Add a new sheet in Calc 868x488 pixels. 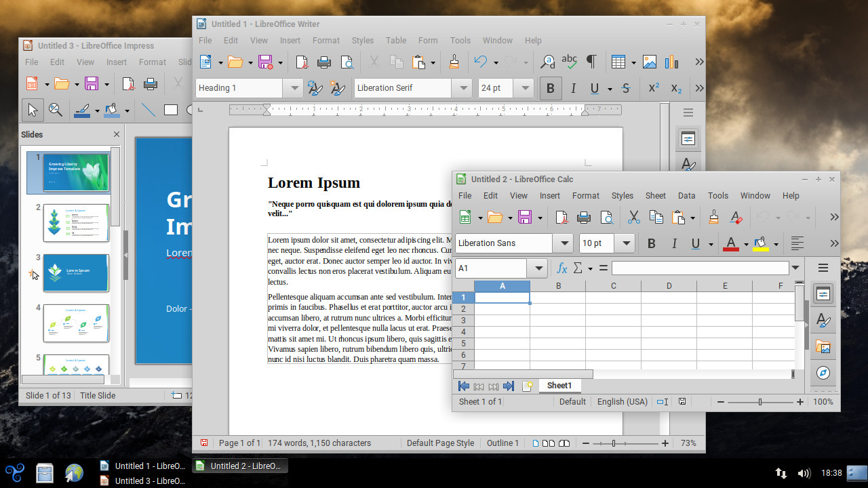coord(528,386)
